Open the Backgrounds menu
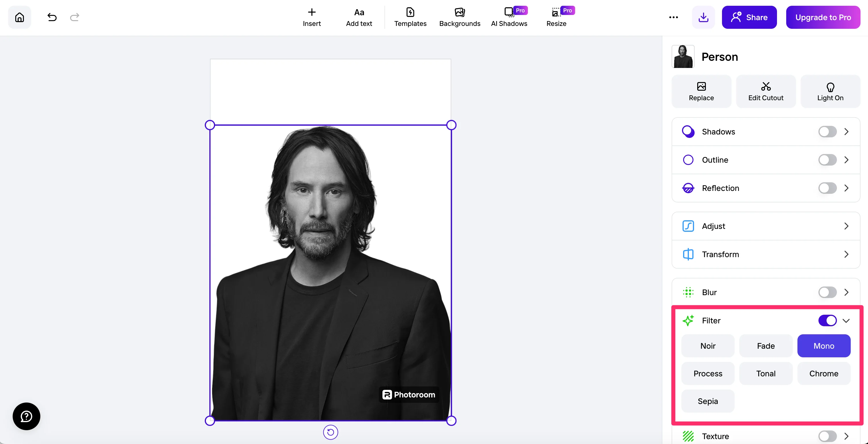This screenshot has height=444, width=868. pyautogui.click(x=460, y=17)
